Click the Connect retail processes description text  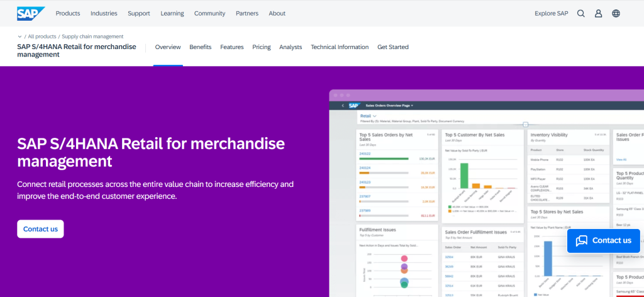[155, 190]
